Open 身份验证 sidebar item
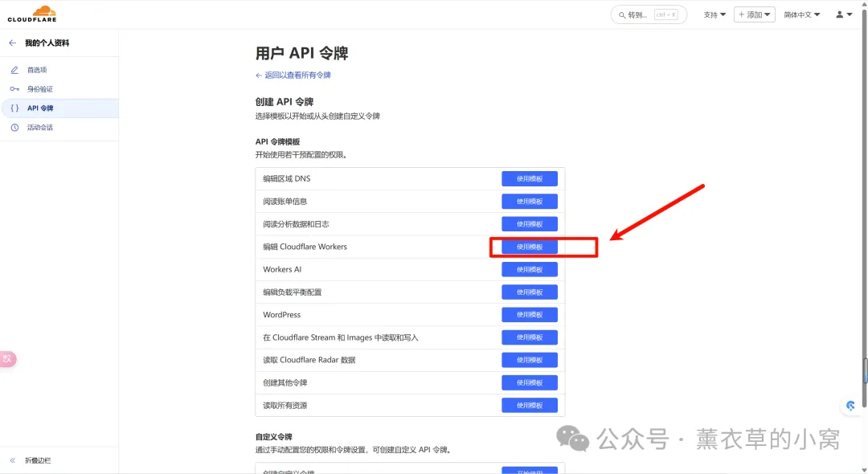 (x=40, y=89)
